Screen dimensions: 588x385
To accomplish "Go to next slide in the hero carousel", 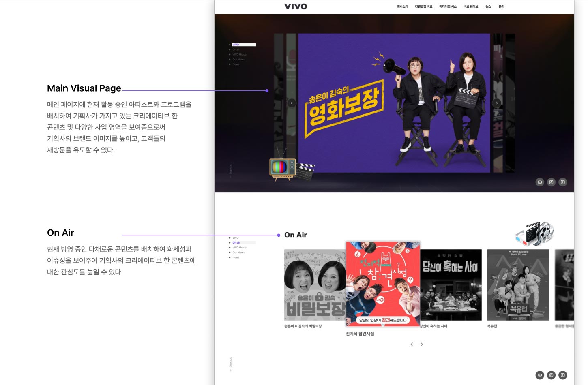I will 497,103.
